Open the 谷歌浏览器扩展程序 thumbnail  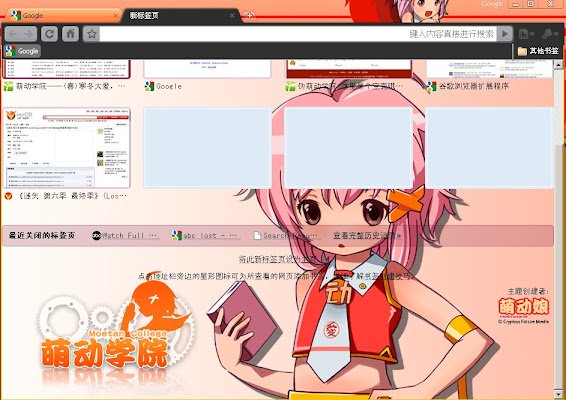[489, 69]
